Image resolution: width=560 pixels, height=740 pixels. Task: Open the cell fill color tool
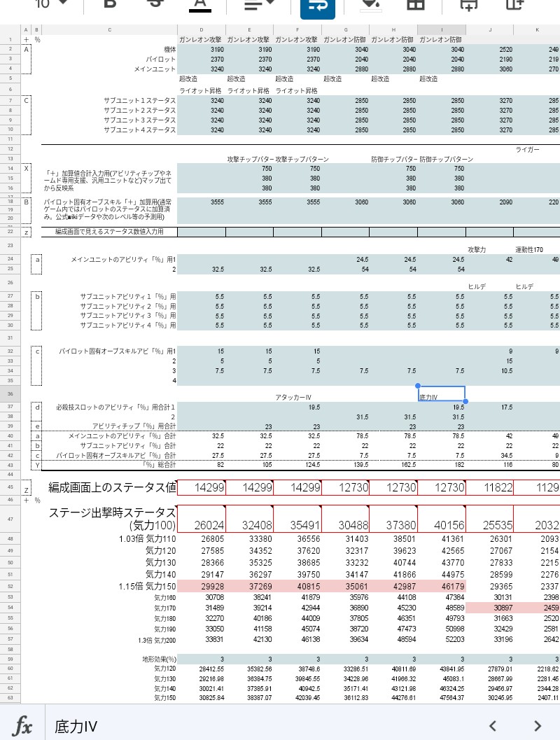(370, 4)
